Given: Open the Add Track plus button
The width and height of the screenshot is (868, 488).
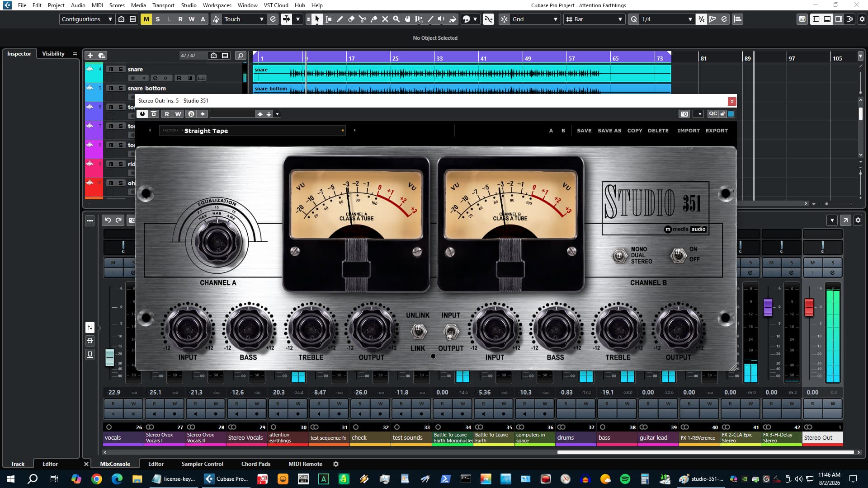Looking at the screenshot, I should (90, 55).
